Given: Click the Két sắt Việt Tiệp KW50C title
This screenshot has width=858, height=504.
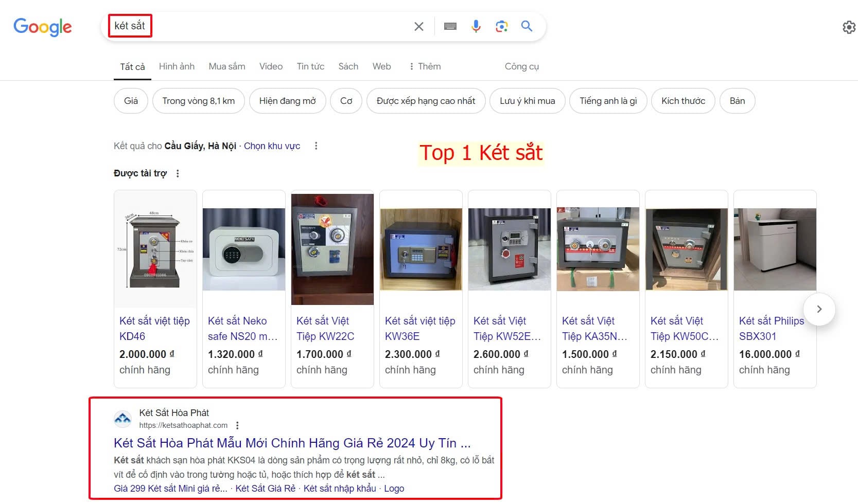Looking at the screenshot, I should (x=685, y=329).
